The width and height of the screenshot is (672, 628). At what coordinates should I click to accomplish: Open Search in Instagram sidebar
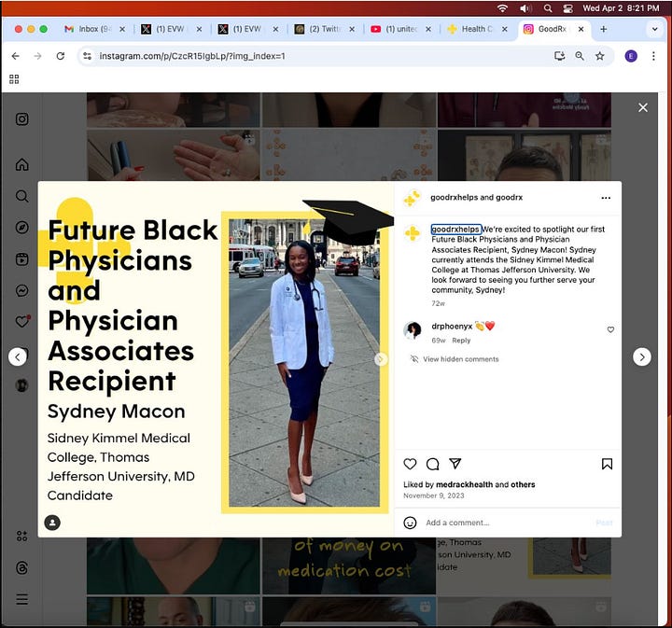coord(21,196)
